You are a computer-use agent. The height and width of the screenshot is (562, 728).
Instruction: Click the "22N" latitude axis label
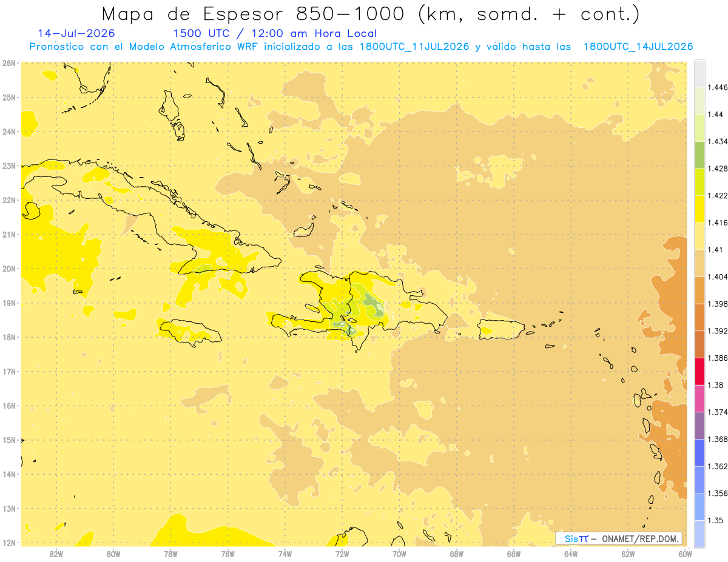(x=9, y=200)
